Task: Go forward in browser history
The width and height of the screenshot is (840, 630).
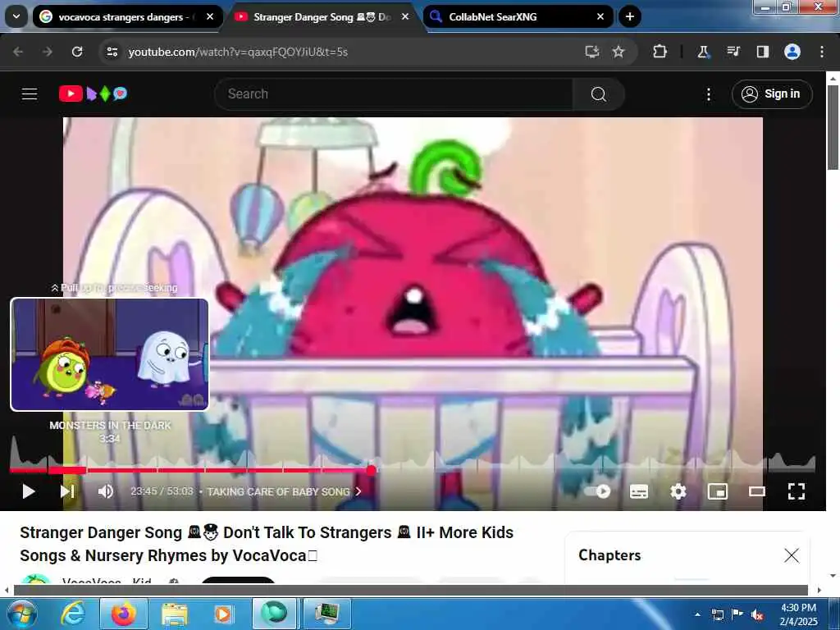Action: (48, 52)
